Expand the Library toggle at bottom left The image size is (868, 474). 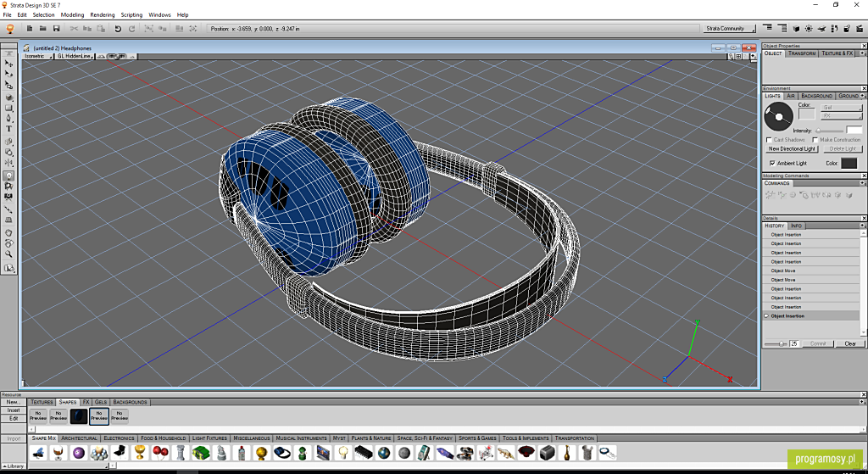(x=14, y=466)
